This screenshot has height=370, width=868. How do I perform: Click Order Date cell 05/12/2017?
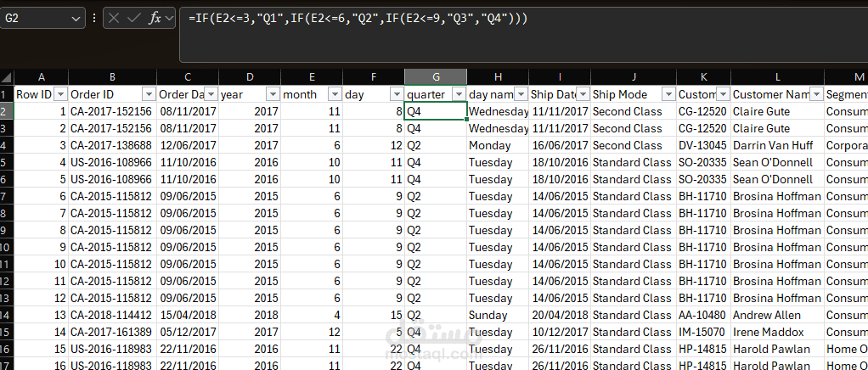point(188,333)
